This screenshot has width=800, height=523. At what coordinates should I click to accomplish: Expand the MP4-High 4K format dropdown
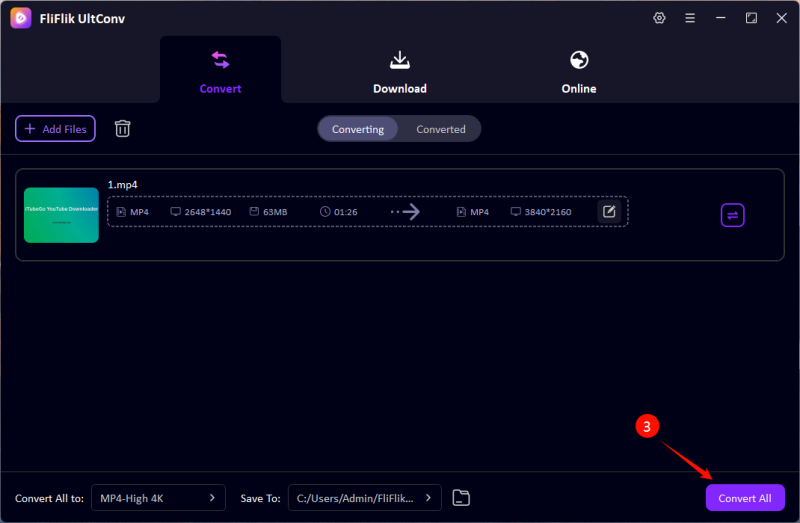[x=158, y=497]
